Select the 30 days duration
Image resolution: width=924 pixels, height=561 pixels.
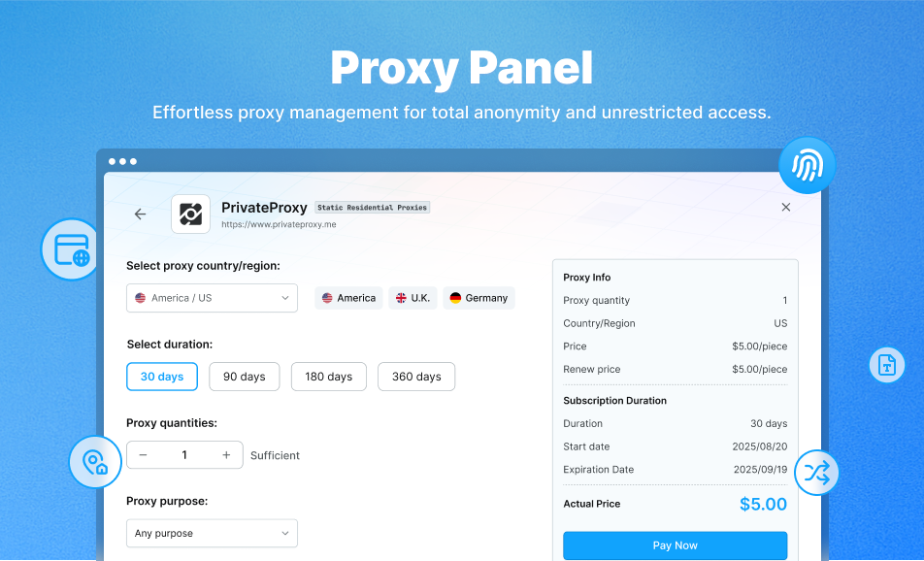pyautogui.click(x=162, y=377)
